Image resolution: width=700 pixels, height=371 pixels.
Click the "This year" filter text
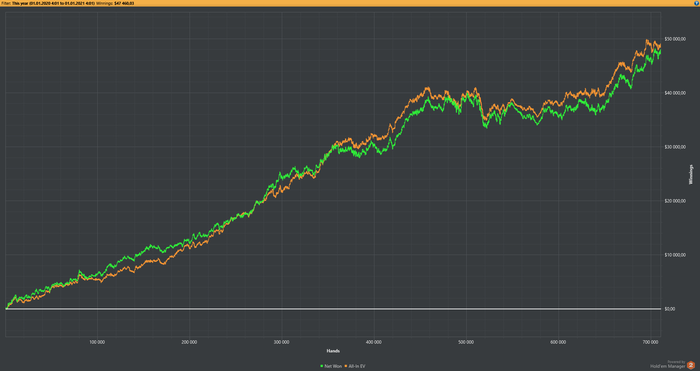[x=20, y=3]
